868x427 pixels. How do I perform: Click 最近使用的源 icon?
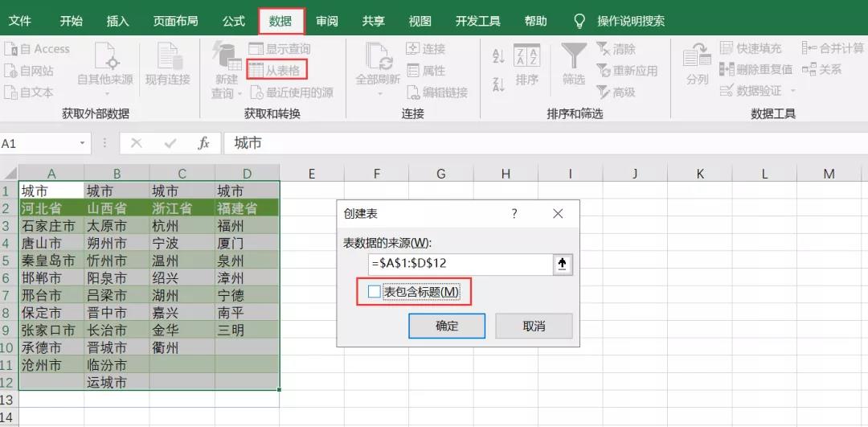256,92
